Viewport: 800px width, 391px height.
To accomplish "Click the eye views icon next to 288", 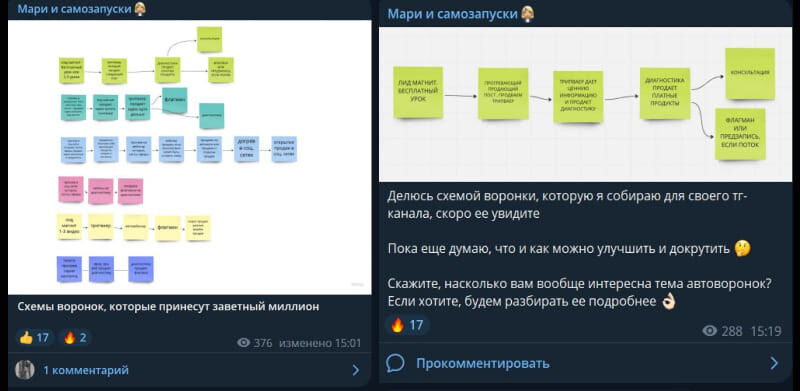I will coord(710,331).
